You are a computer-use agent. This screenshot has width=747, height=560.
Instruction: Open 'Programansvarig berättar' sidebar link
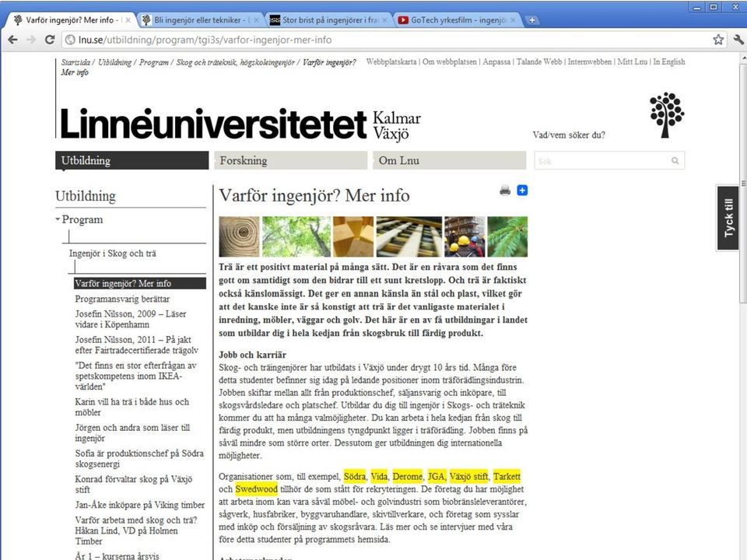pyautogui.click(x=122, y=299)
